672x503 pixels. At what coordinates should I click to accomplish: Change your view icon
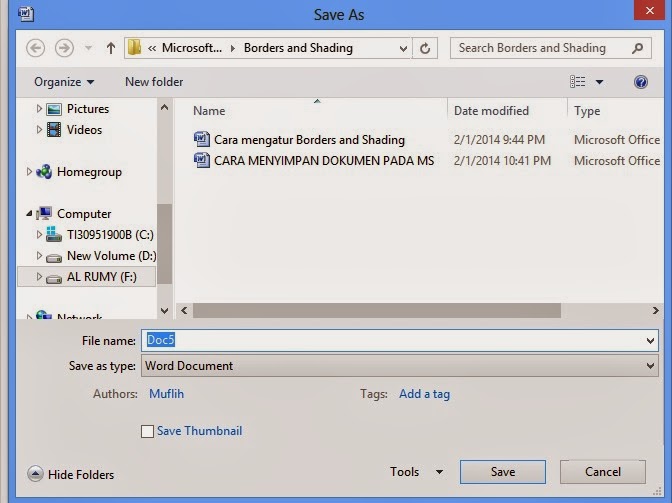click(578, 81)
